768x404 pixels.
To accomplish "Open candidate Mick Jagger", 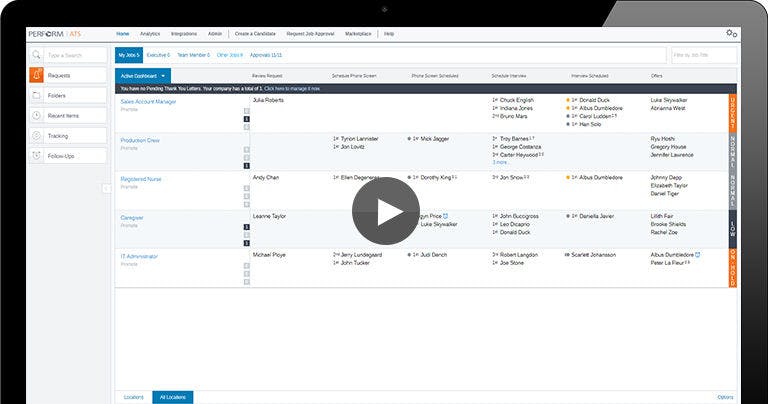I will point(435,139).
